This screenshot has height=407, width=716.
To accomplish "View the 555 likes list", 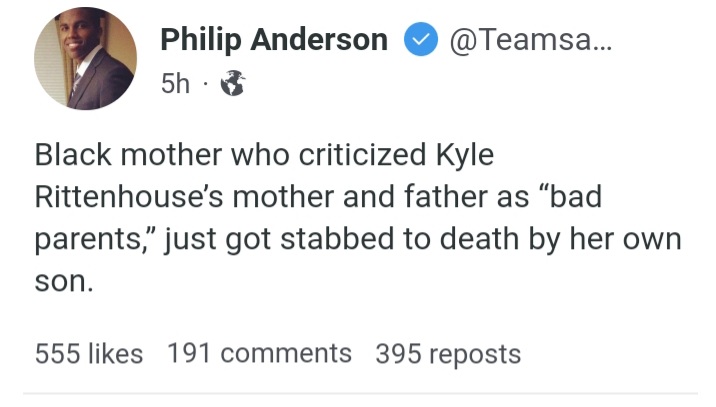I will 88,353.
